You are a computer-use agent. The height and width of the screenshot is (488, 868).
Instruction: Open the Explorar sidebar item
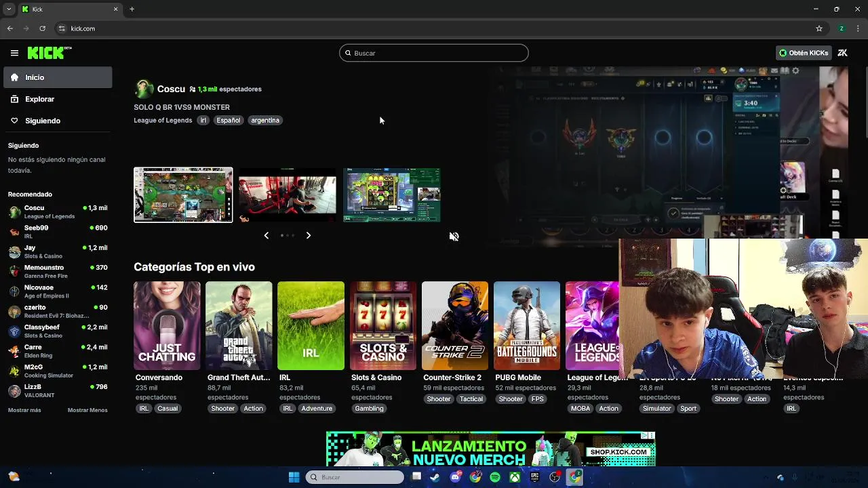point(58,99)
